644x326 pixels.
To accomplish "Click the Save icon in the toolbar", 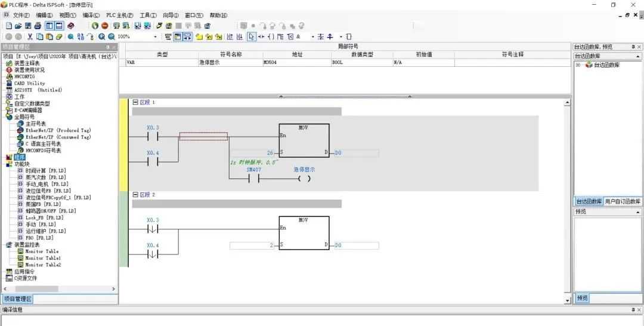I will tap(28, 26).
